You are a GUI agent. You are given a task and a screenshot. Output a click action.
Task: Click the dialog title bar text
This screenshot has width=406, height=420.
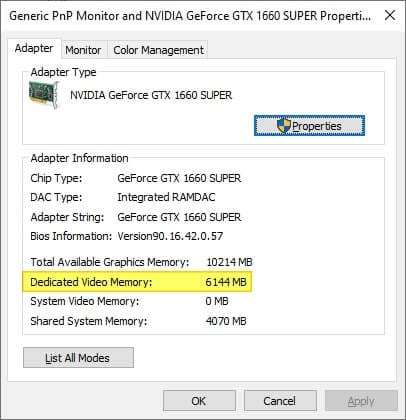190,16
